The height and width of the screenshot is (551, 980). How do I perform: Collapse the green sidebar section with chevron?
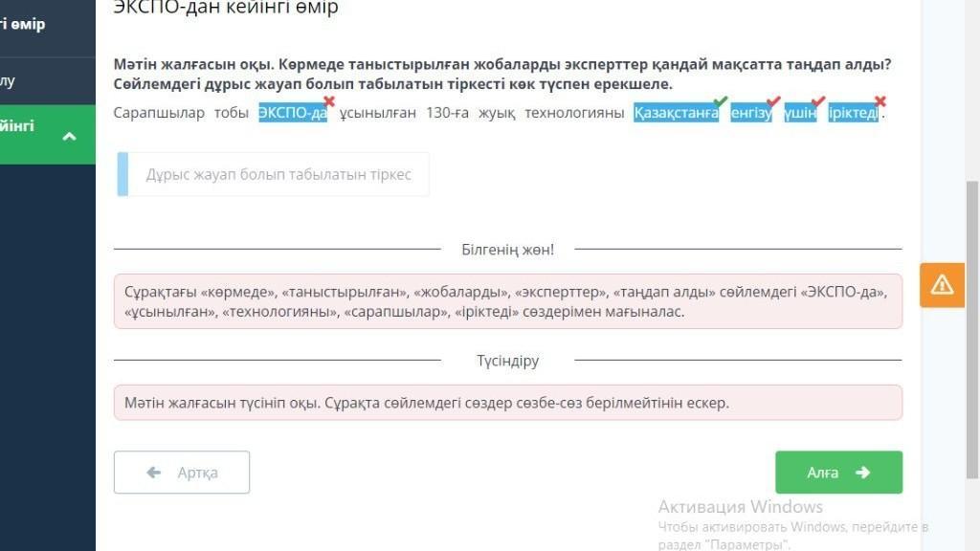69,136
